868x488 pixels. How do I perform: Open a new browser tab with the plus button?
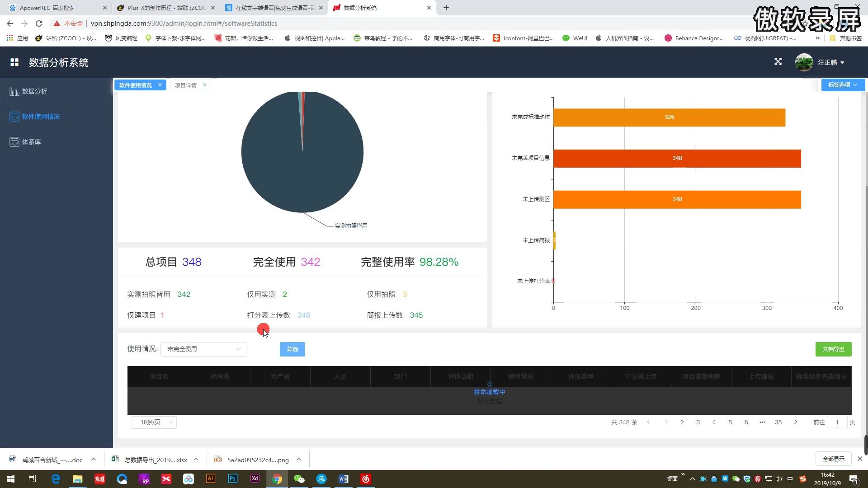(446, 8)
